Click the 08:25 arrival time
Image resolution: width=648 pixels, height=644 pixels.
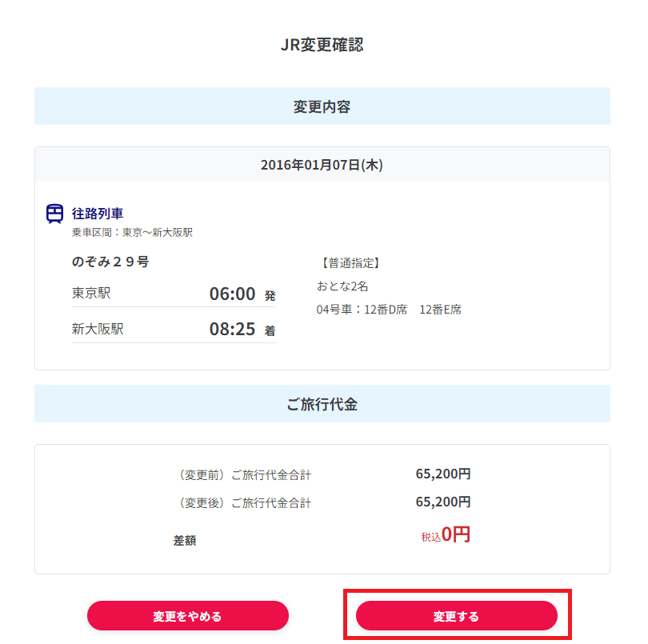[x=232, y=330]
